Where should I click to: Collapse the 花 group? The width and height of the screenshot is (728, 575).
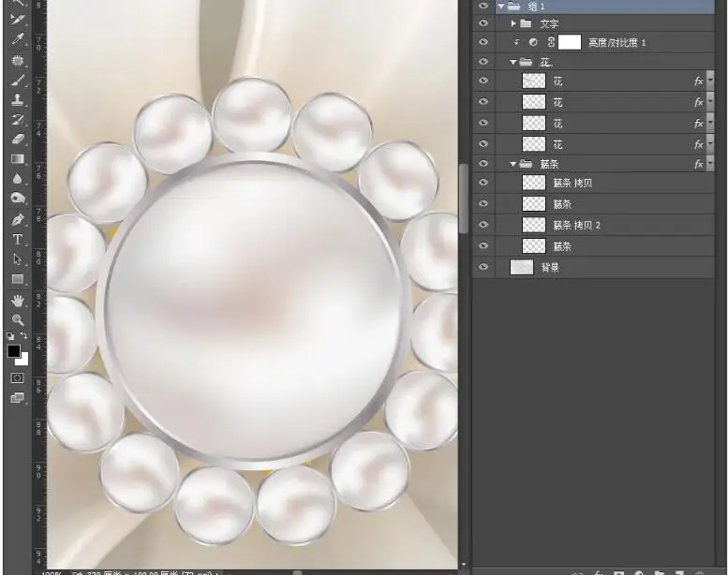point(513,62)
